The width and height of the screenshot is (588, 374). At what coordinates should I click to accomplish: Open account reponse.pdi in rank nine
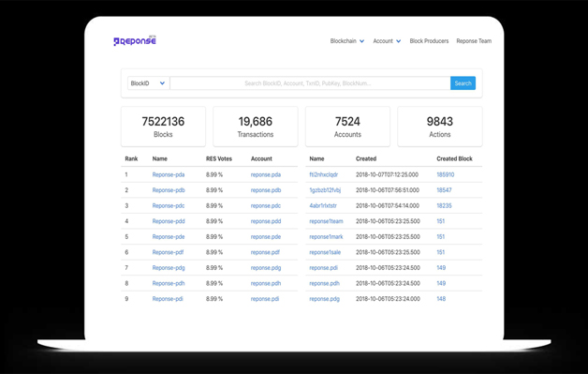click(x=265, y=299)
